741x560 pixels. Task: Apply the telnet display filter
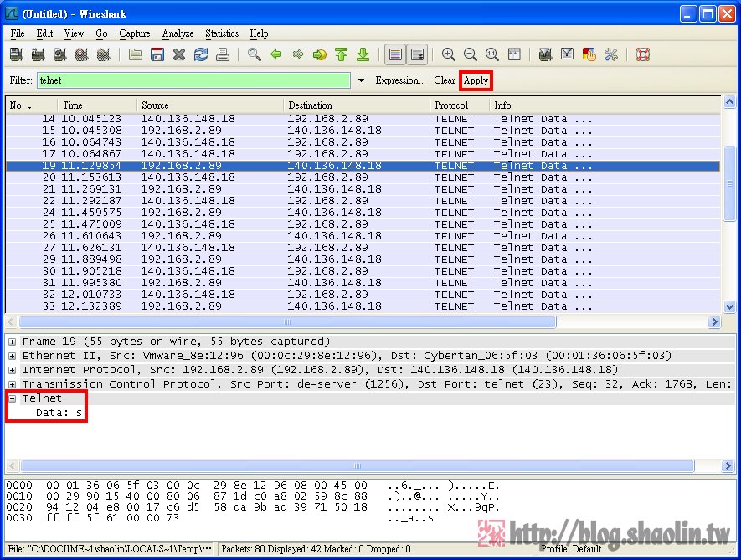coord(476,80)
